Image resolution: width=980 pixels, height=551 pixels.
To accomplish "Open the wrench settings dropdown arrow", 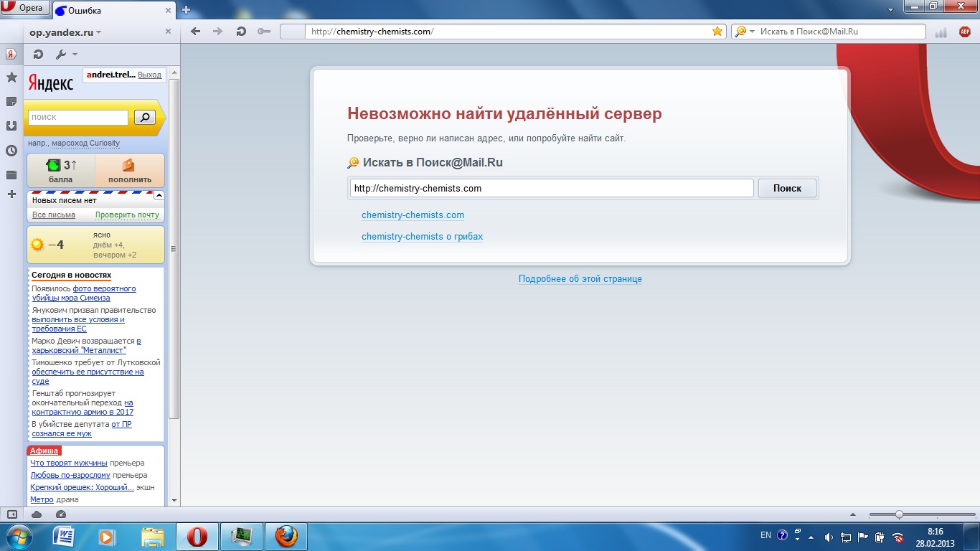I will [75, 55].
